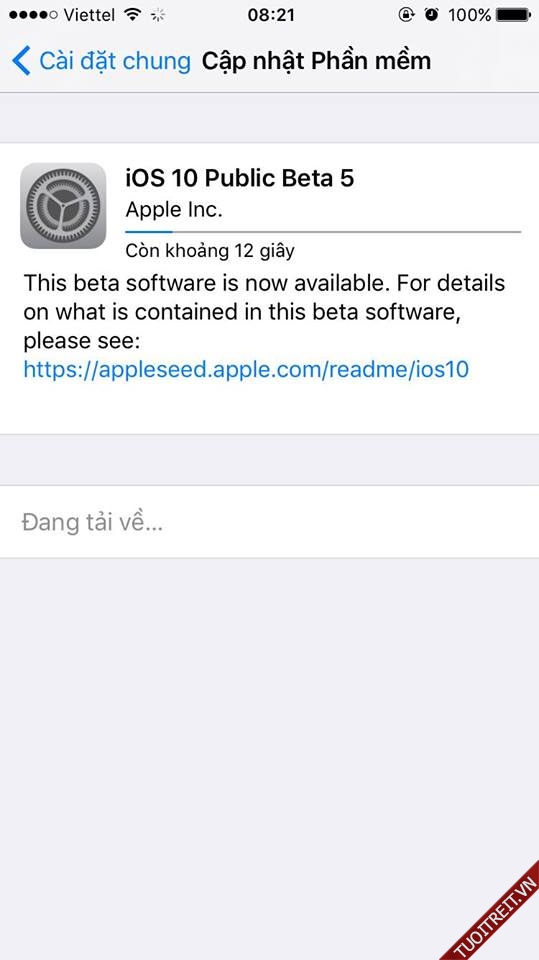The image size is (539, 960).
Task: Tap the 08:21 clock in status bar
Action: coord(271,15)
